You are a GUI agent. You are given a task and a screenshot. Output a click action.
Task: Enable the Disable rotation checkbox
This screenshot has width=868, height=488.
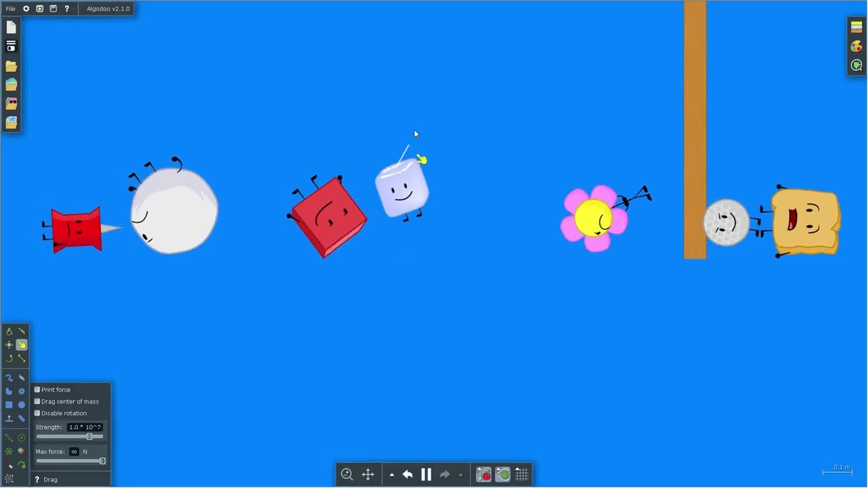coord(37,413)
